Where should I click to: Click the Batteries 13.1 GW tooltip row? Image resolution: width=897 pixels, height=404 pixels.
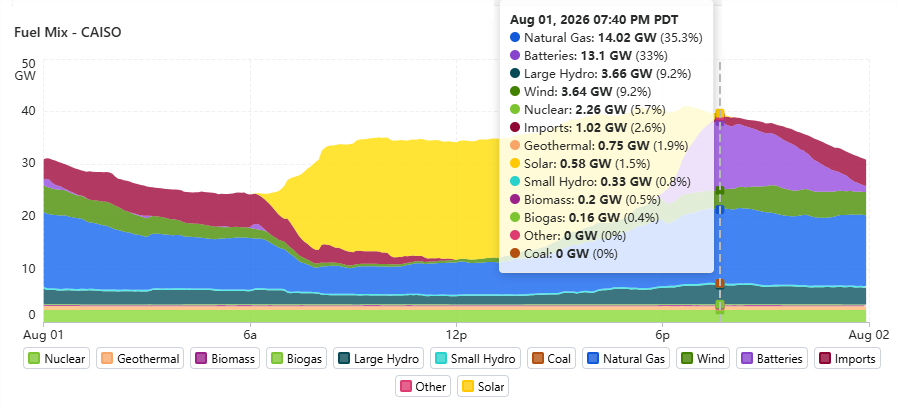589,56
